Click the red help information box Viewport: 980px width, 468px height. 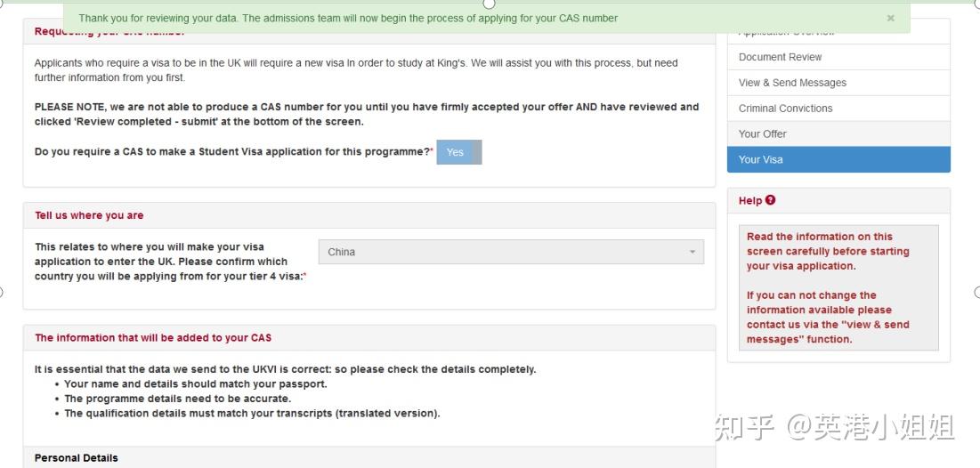point(838,287)
